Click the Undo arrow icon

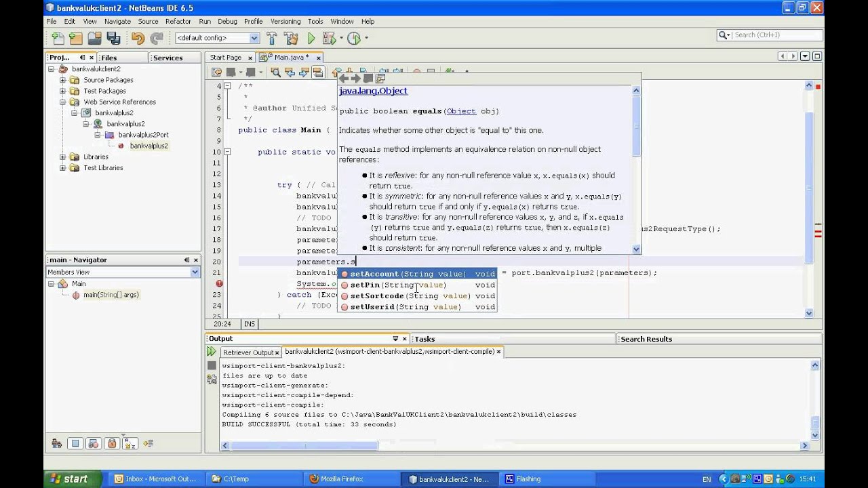138,39
